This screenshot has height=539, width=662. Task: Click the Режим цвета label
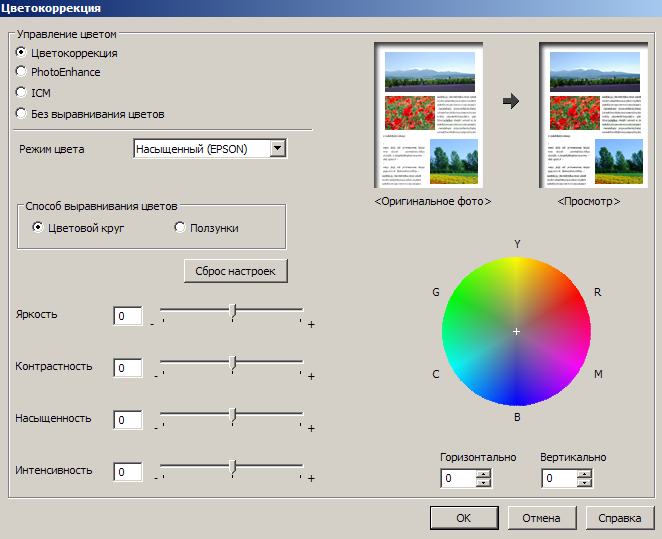(52, 149)
